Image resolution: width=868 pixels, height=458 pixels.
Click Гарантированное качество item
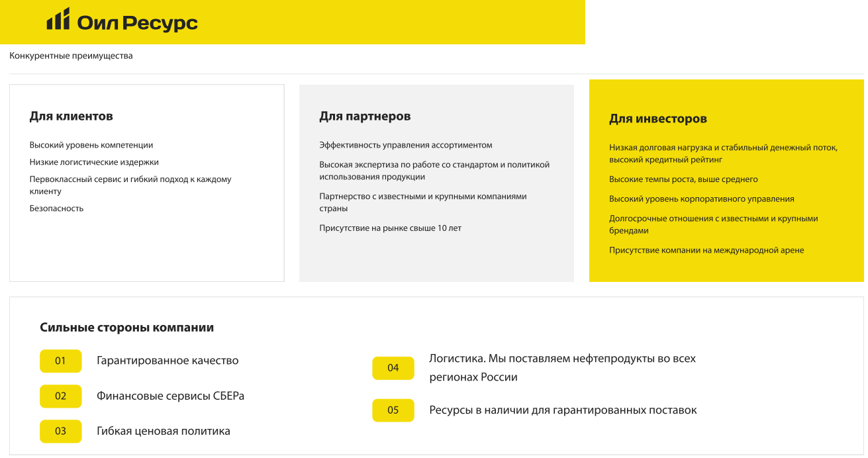168,361
